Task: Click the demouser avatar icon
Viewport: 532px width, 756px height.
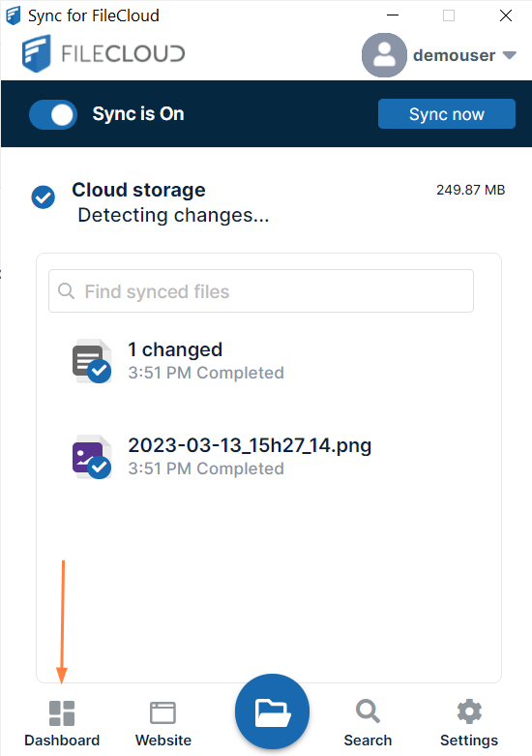Action: pos(384,55)
